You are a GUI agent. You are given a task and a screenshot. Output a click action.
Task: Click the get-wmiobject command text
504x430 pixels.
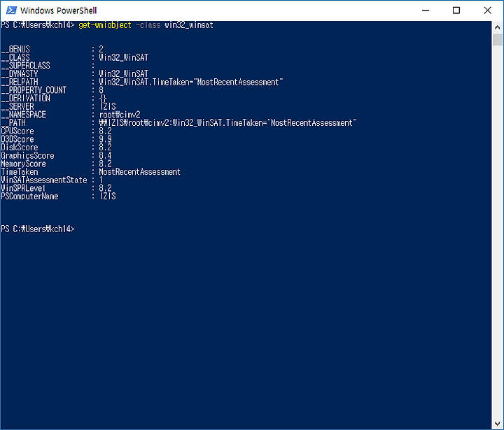[105, 25]
